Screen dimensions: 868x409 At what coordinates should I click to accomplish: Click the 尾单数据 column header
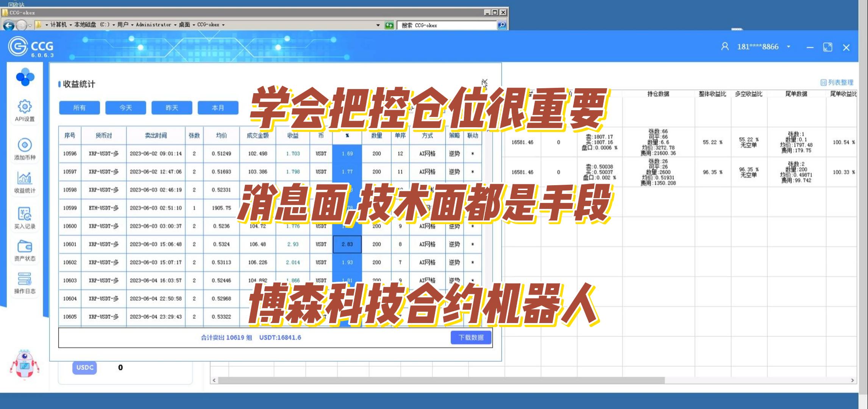(x=796, y=94)
